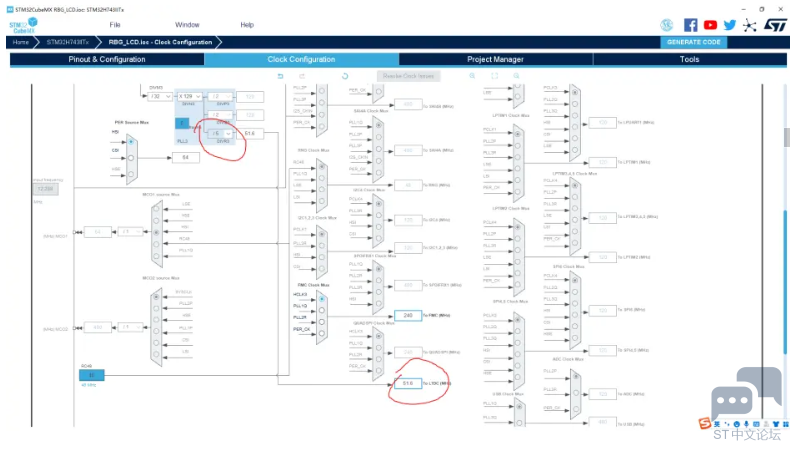Click the refresh clock diagram icon
This screenshot has height=450, width=790.
coord(345,76)
